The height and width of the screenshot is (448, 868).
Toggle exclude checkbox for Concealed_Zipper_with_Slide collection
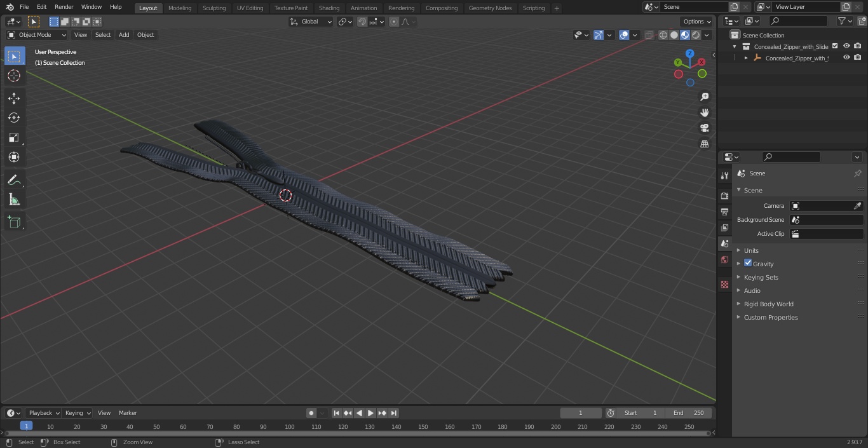(x=835, y=46)
